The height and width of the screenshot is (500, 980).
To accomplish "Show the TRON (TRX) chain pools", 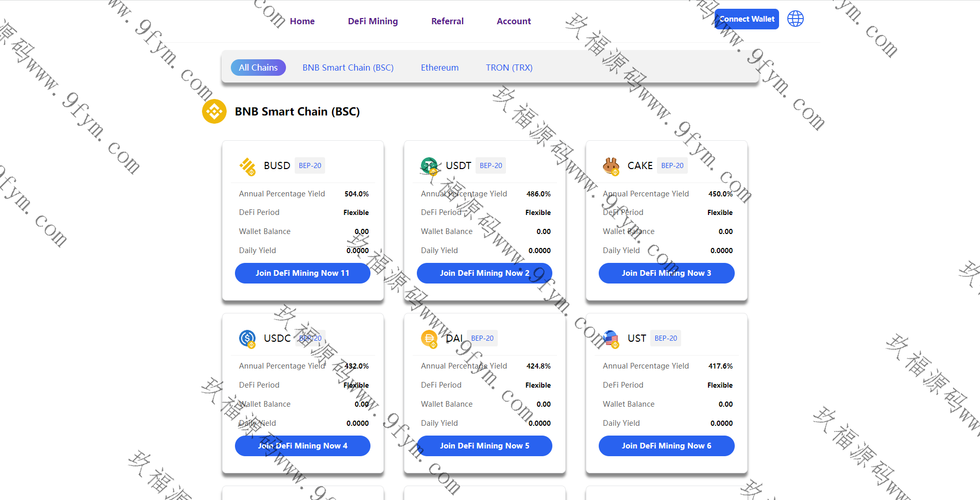I will point(509,68).
